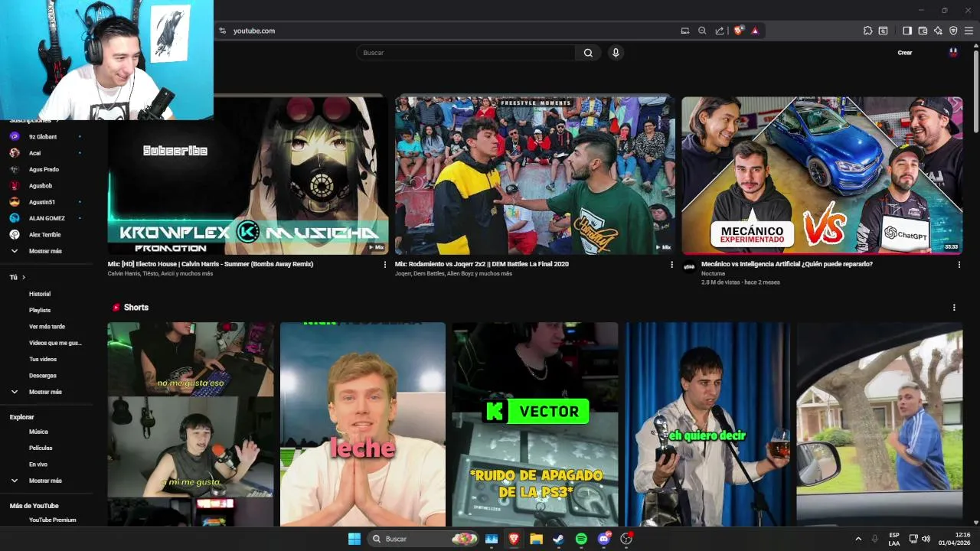Click the YouTube search magnifier button

(588, 53)
